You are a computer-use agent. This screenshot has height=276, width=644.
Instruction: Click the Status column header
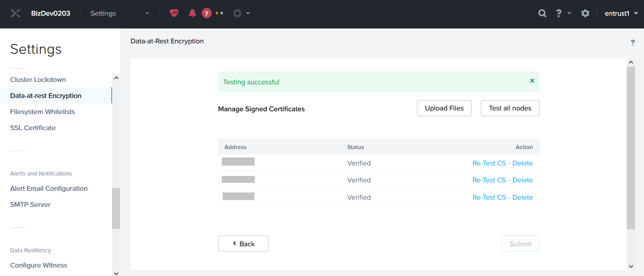(356, 147)
